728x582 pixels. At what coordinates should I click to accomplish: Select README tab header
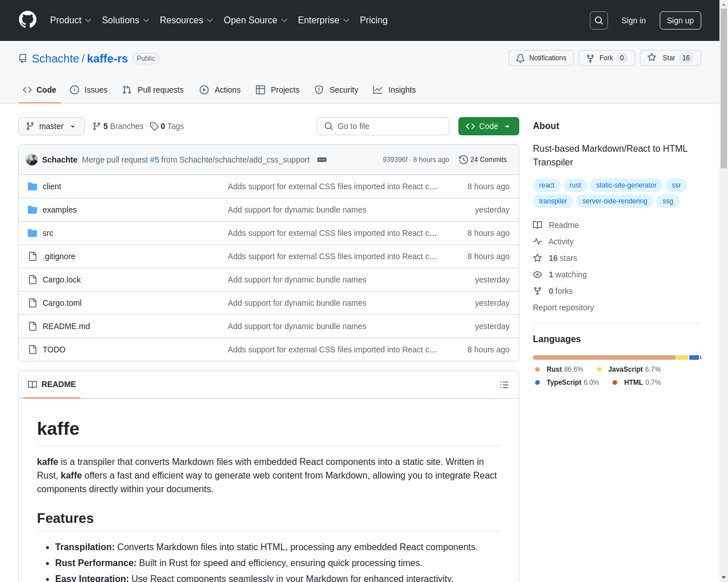click(52, 385)
